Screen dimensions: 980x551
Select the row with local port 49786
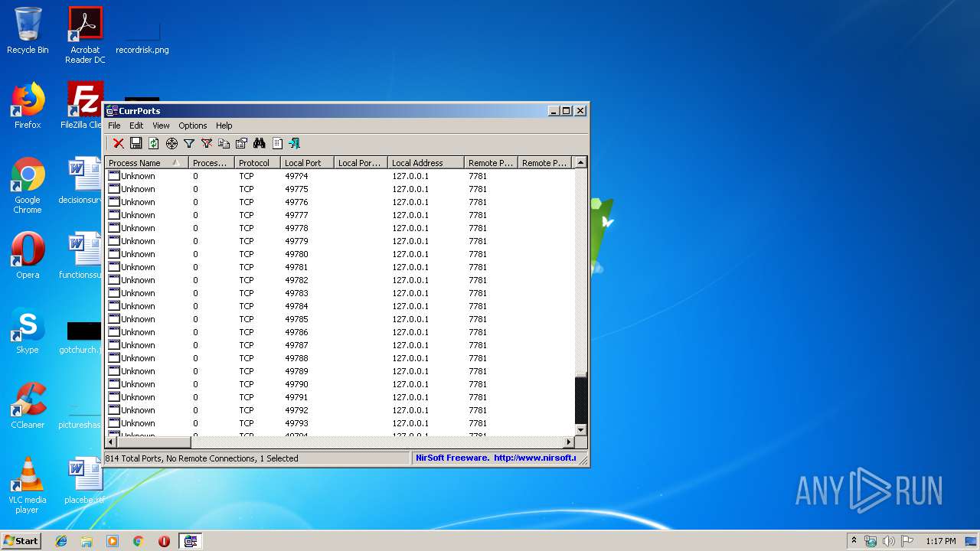[339, 332]
